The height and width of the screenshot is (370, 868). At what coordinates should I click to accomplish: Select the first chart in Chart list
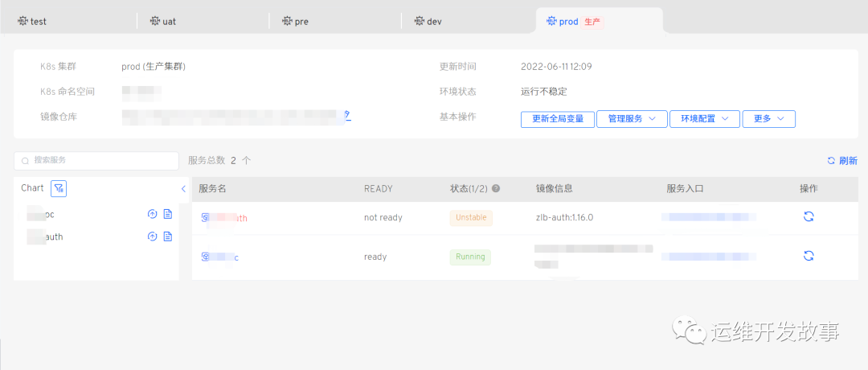(40, 214)
